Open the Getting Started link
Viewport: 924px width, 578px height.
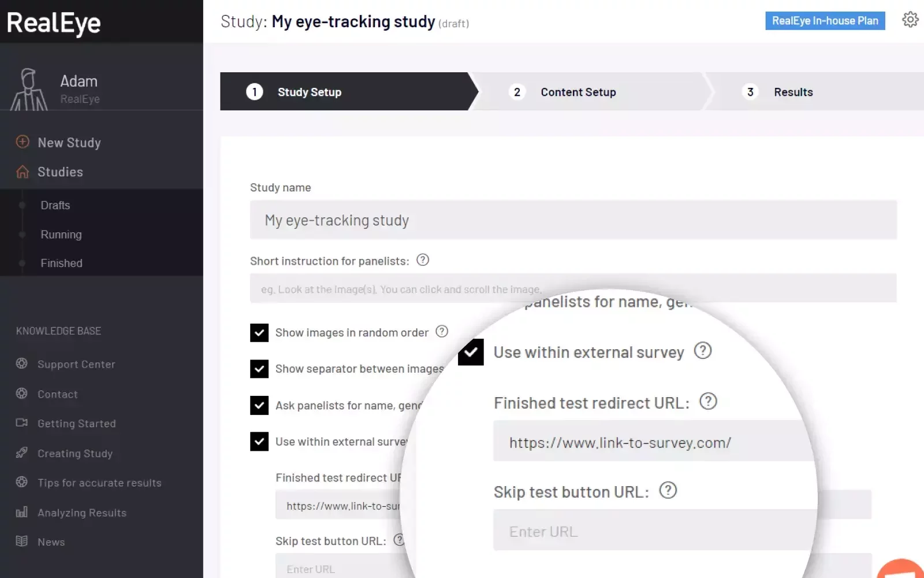click(x=77, y=424)
